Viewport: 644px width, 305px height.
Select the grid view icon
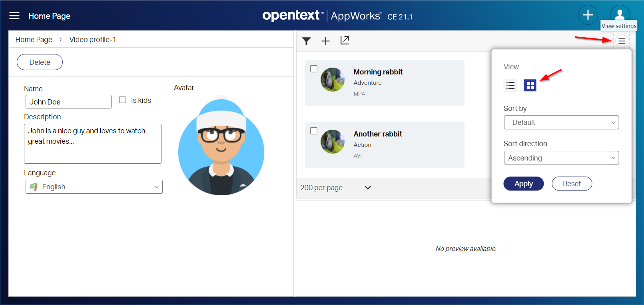pyautogui.click(x=530, y=85)
